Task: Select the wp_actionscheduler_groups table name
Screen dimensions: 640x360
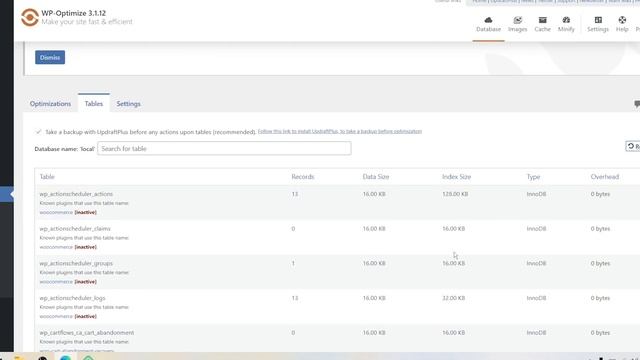Action: pyautogui.click(x=76, y=263)
